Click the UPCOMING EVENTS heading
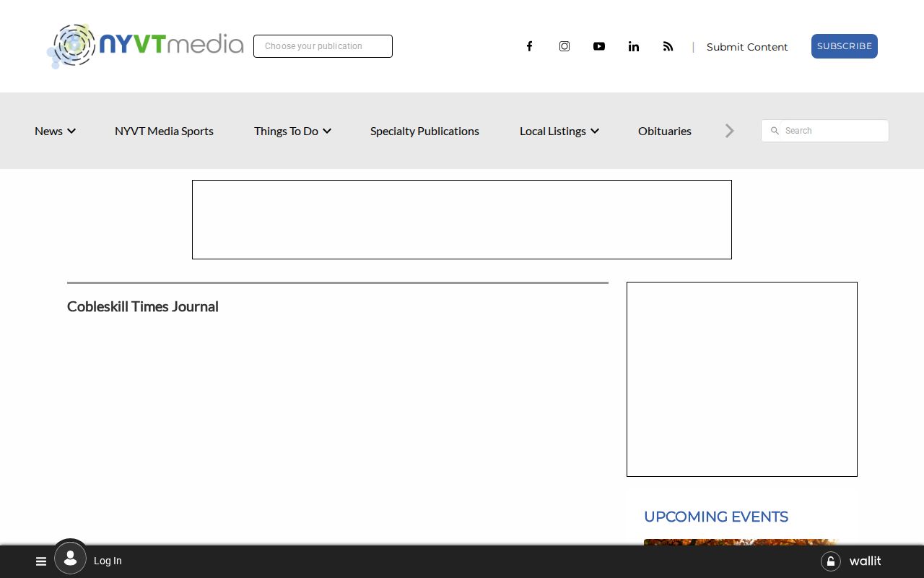The image size is (924, 578). coord(716,517)
